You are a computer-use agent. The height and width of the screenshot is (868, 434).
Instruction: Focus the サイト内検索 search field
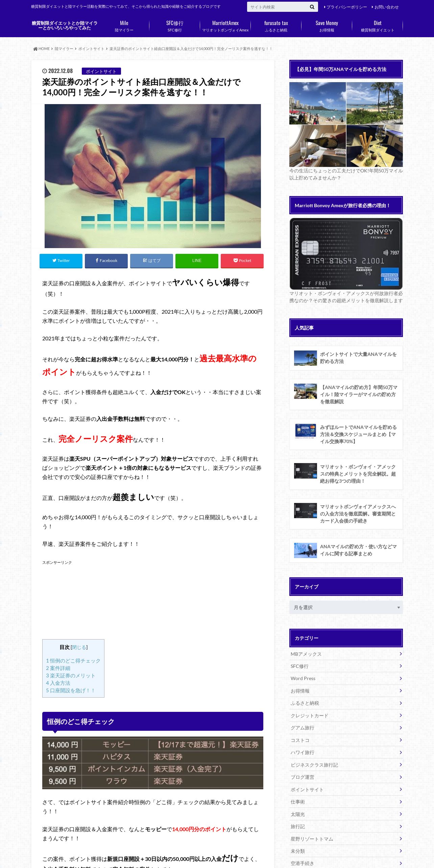277,7
